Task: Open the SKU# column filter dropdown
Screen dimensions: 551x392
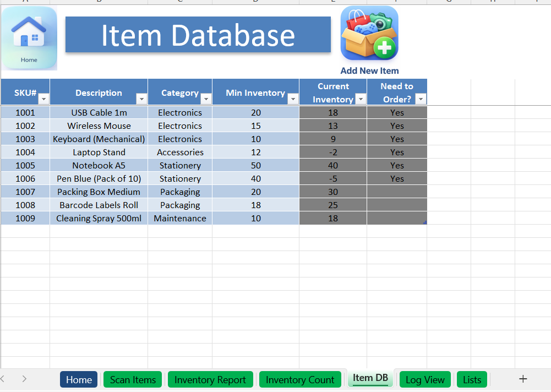Action: coord(43,99)
